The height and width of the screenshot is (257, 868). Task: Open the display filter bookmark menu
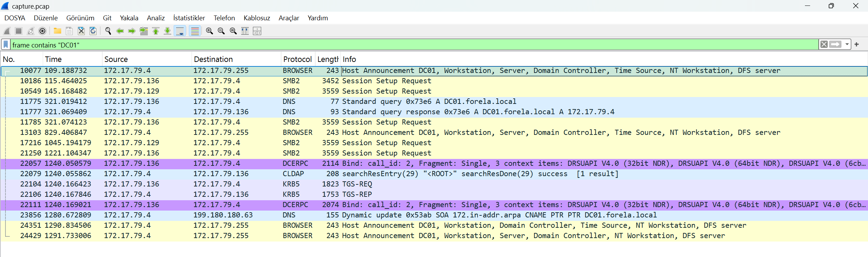6,45
